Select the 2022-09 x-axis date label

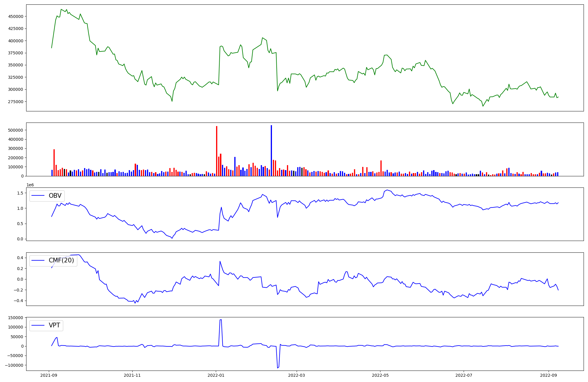click(x=549, y=375)
